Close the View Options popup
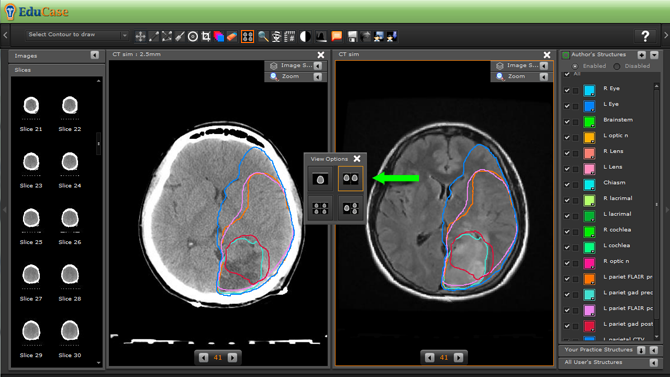Viewport: 670px width, 377px height. 357,159
